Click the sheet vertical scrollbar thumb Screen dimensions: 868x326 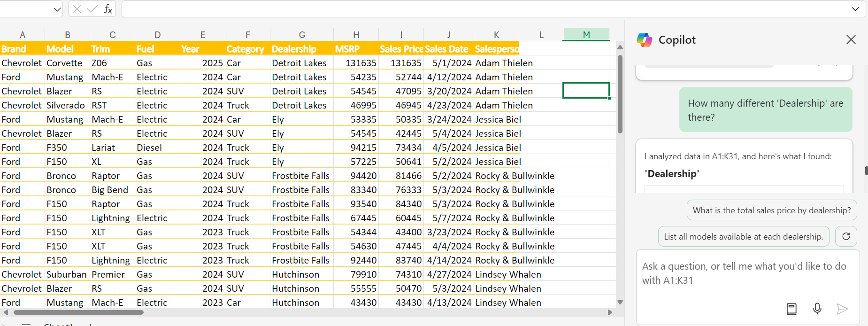coord(620,94)
